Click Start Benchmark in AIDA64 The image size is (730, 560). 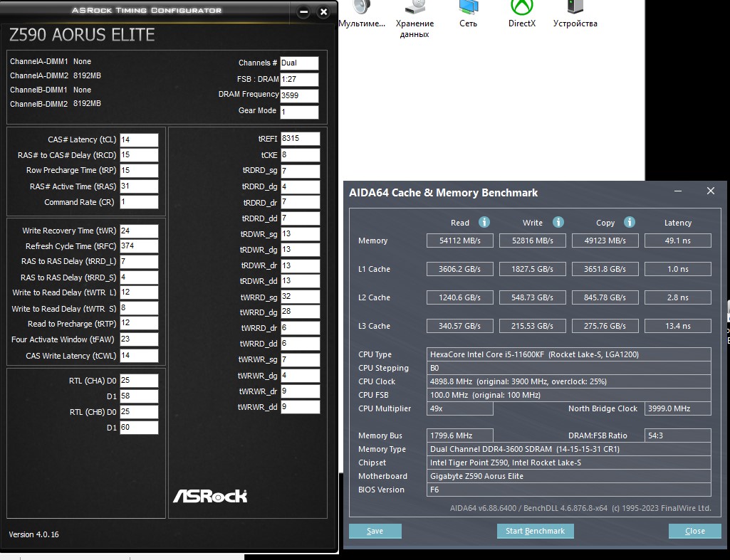click(x=535, y=531)
